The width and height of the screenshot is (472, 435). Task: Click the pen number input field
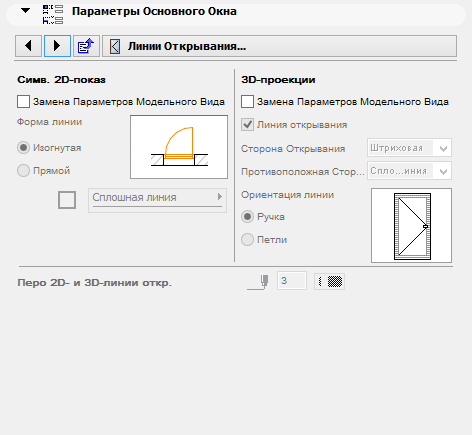coord(292,281)
